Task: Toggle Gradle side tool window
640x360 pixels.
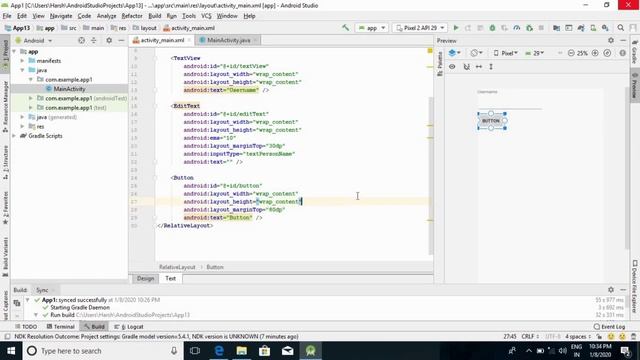Action: pyautogui.click(x=635, y=52)
